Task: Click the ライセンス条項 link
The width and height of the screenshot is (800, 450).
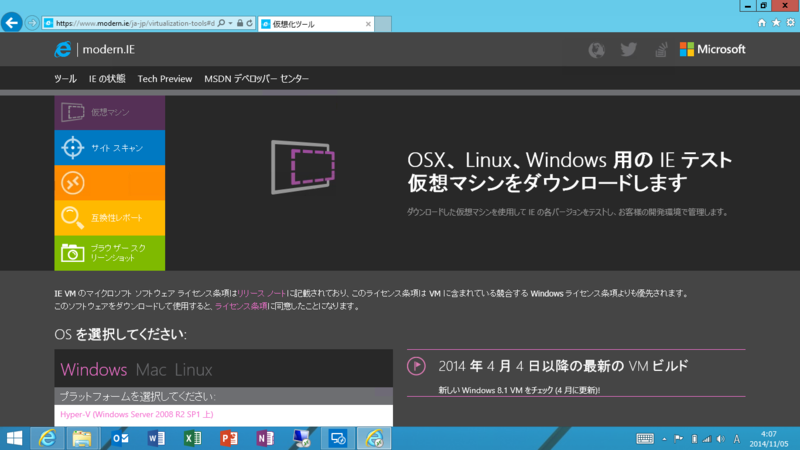Action: tap(241, 306)
